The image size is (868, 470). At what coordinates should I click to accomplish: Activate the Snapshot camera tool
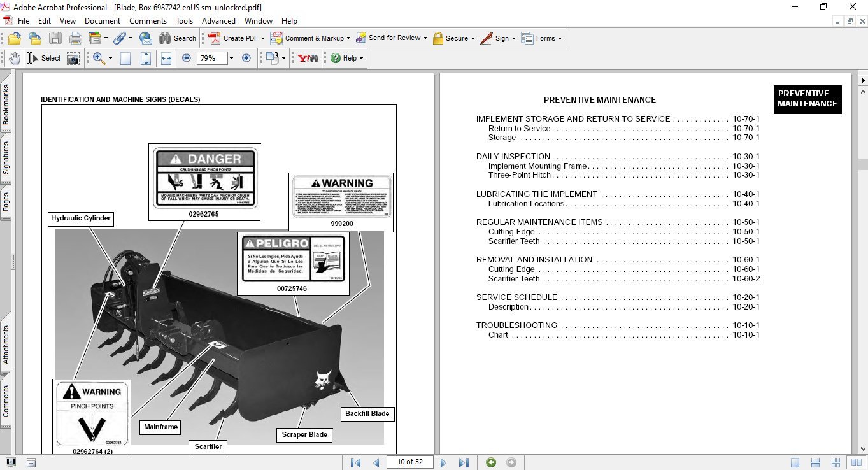point(73,58)
